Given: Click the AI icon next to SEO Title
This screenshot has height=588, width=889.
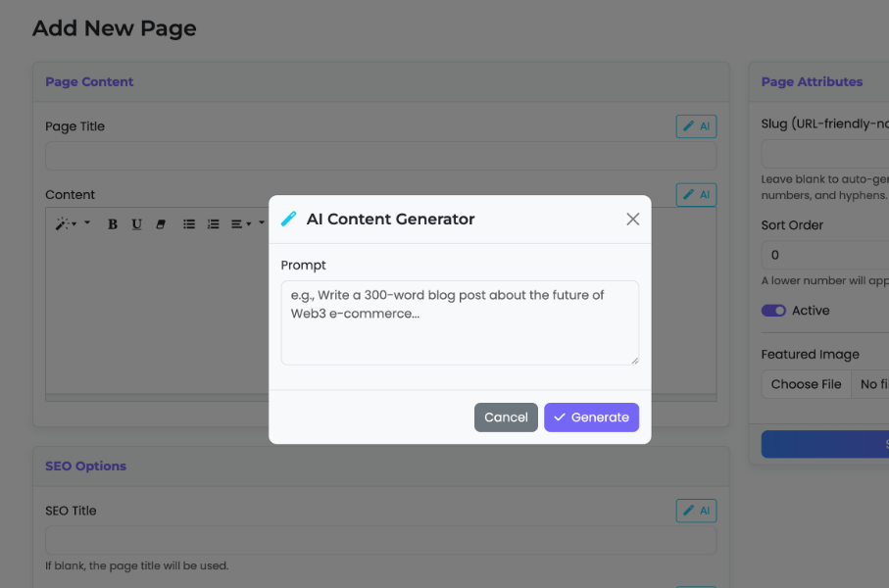Looking at the screenshot, I should tap(696, 510).
